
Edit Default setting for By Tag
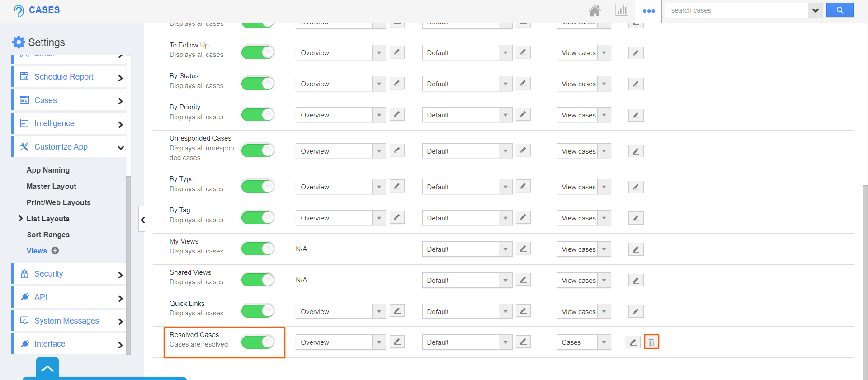[523, 218]
